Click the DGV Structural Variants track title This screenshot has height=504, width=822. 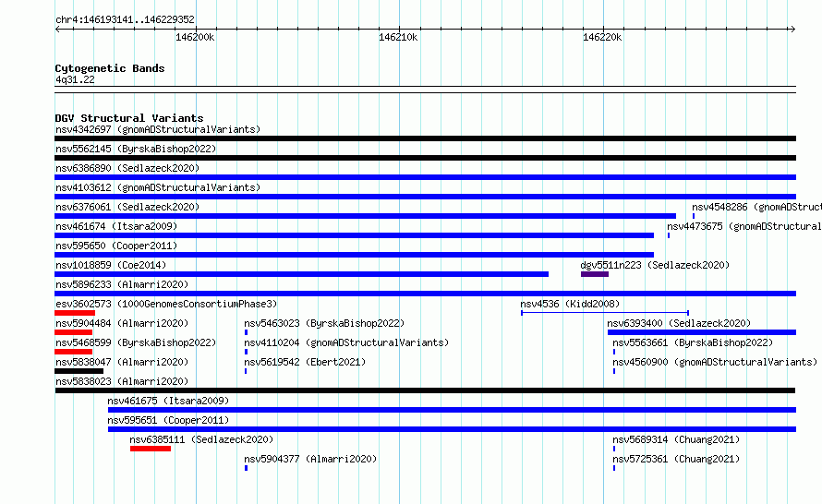129,118
